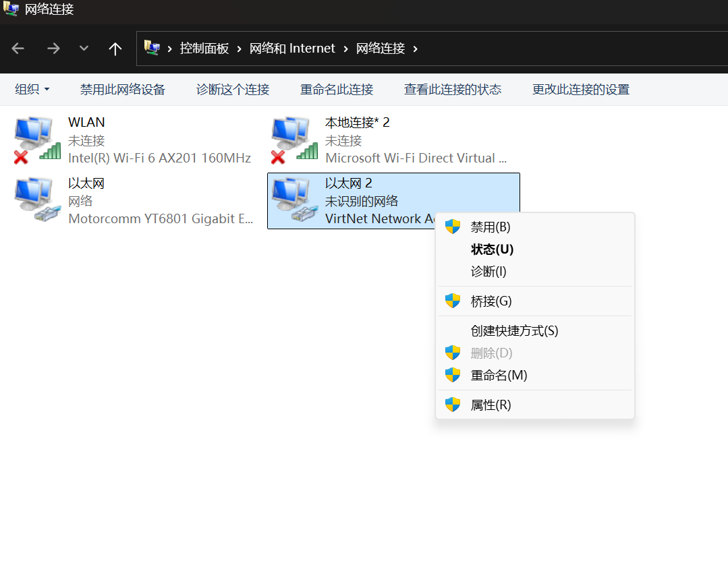Click the 以太网 2 connection name
Image resolution: width=728 pixels, height=563 pixels.
(x=349, y=183)
